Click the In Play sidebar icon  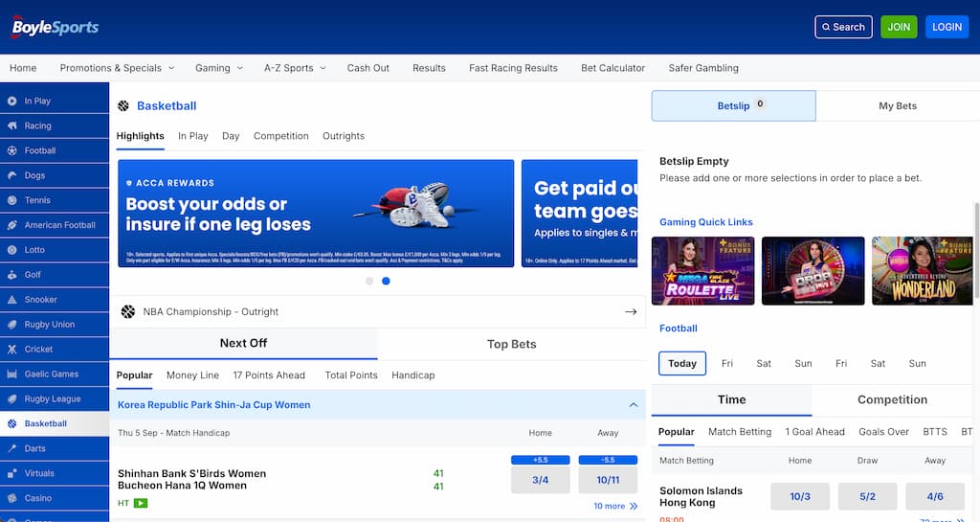11,101
